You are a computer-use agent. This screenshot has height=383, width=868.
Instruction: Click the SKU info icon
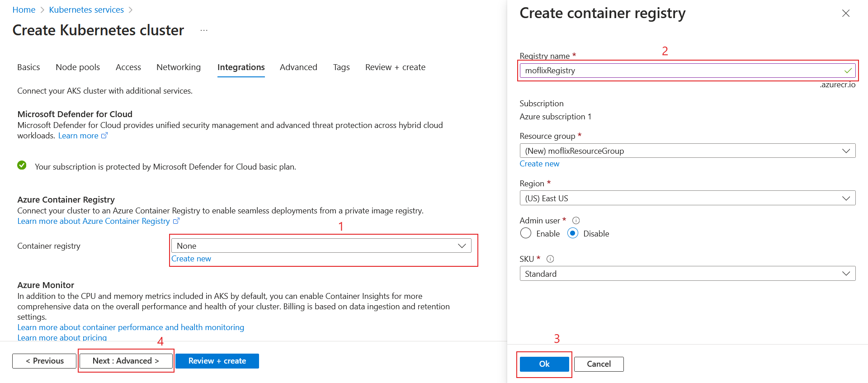[550, 259]
